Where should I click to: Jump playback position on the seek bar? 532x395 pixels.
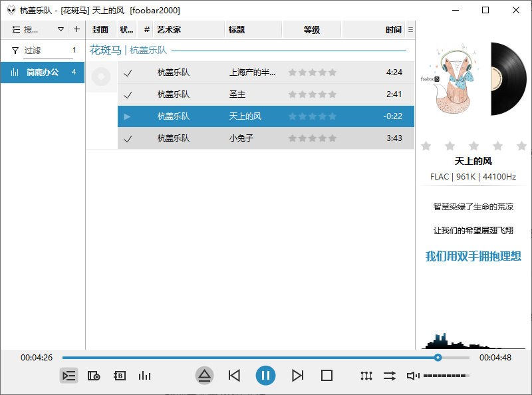(266, 357)
